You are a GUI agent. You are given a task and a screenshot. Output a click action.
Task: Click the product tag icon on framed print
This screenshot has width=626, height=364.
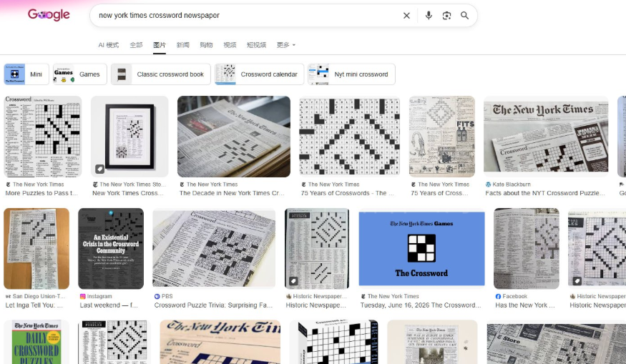coord(100,169)
